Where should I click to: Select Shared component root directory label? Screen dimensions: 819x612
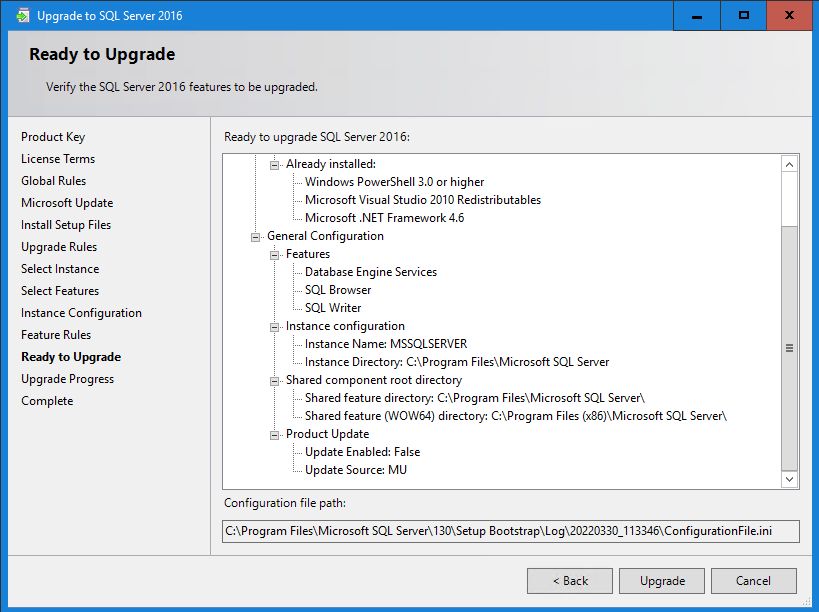pos(374,380)
